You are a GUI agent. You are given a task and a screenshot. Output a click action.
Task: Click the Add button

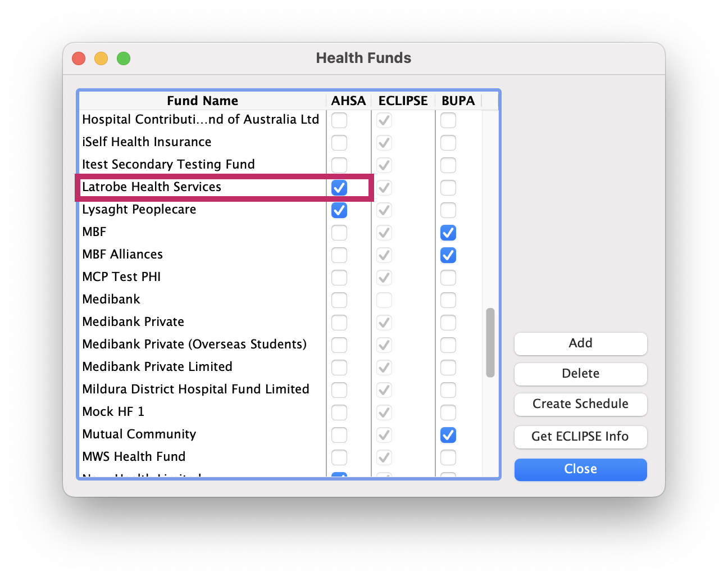580,343
